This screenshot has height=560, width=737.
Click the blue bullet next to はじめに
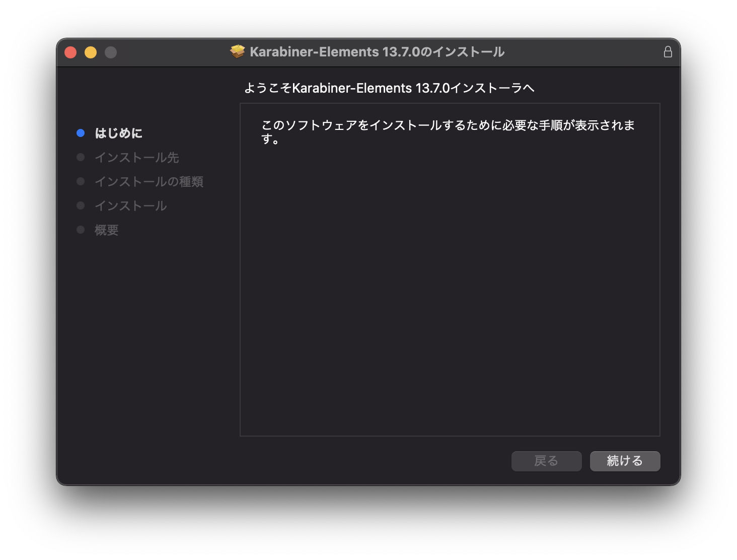tap(81, 133)
